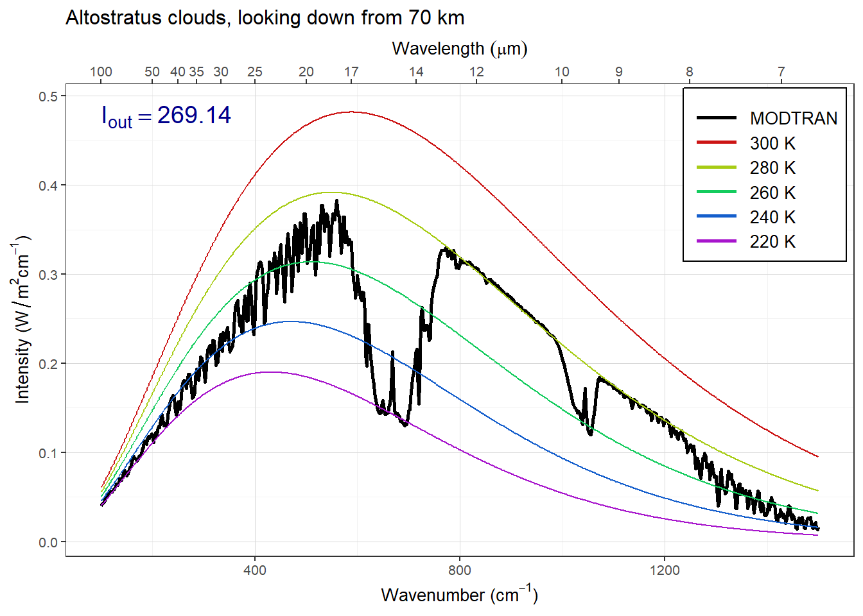The image size is (863, 616).
Task: Click the blue 240 K legend swatch
Action: (x=717, y=216)
